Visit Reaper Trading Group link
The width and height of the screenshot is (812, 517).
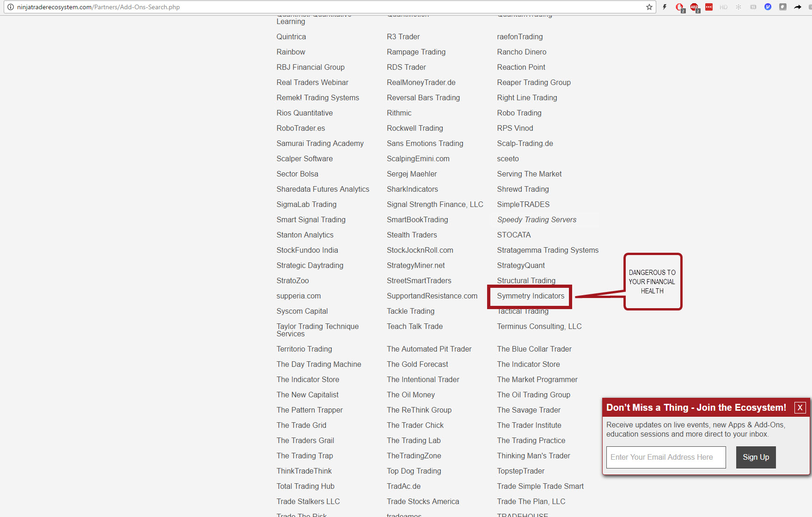tap(534, 82)
